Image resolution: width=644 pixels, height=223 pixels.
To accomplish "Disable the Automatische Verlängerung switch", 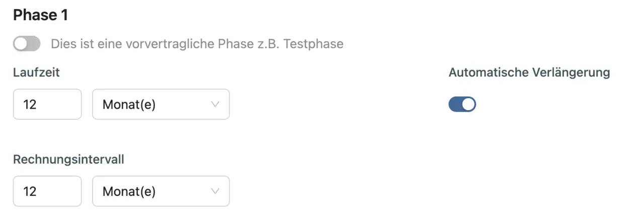I will coord(462,104).
